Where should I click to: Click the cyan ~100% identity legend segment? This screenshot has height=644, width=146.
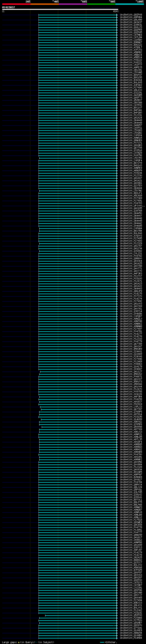pos(130,4)
